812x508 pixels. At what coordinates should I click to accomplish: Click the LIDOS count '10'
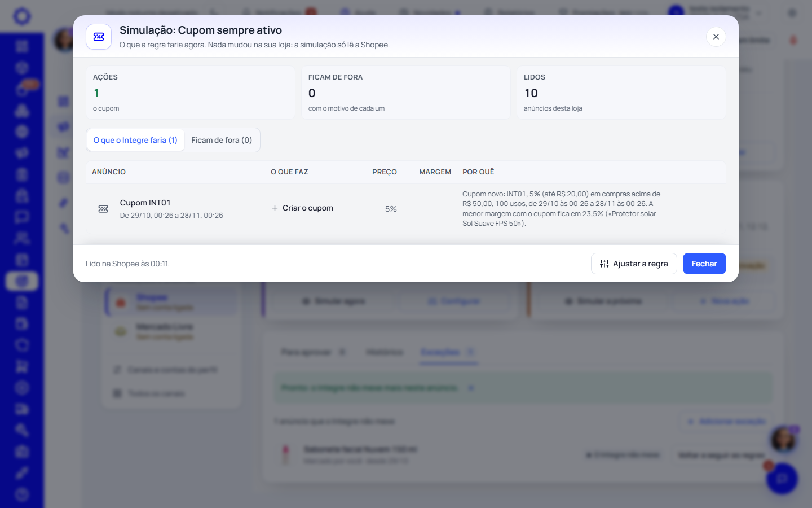[531, 93]
